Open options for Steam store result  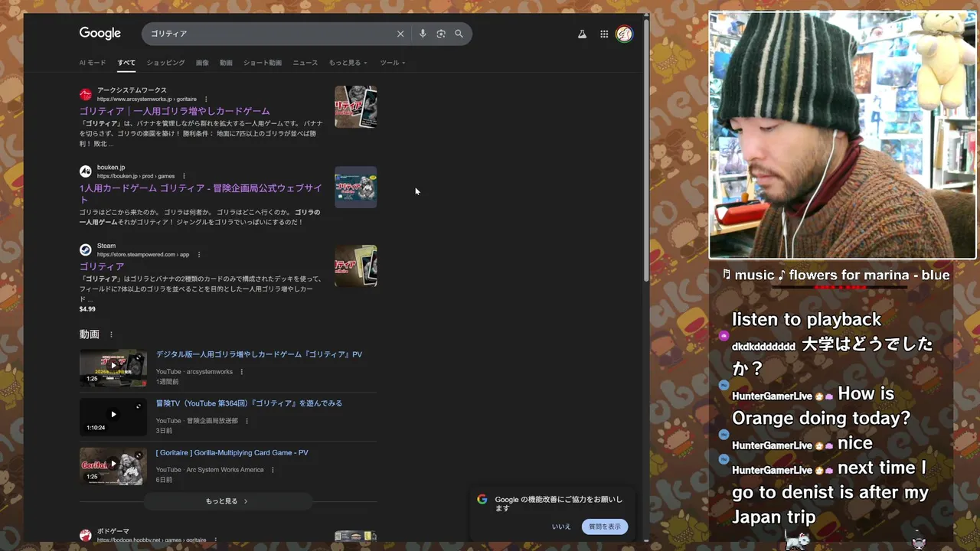198,254
